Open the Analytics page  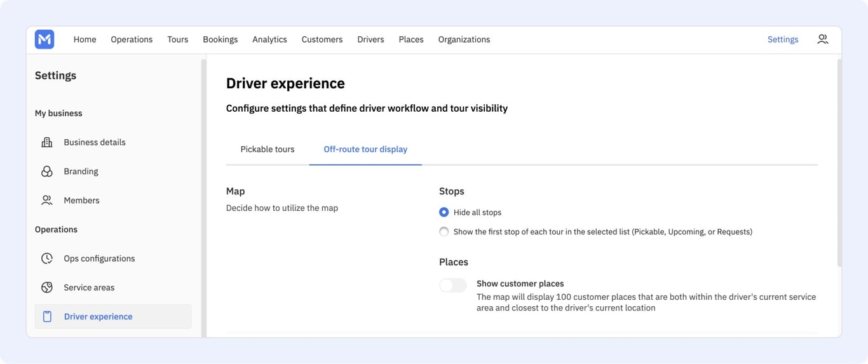point(269,39)
